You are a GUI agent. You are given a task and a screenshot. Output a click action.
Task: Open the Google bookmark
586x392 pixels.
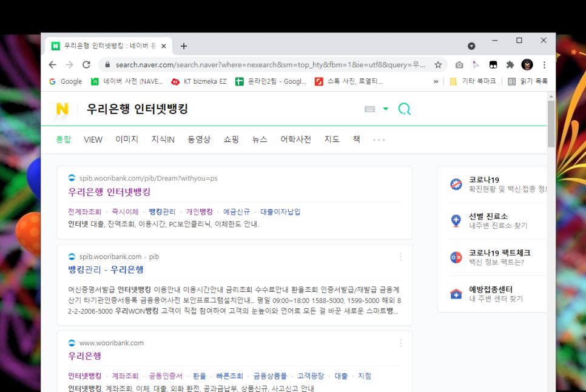click(x=66, y=81)
